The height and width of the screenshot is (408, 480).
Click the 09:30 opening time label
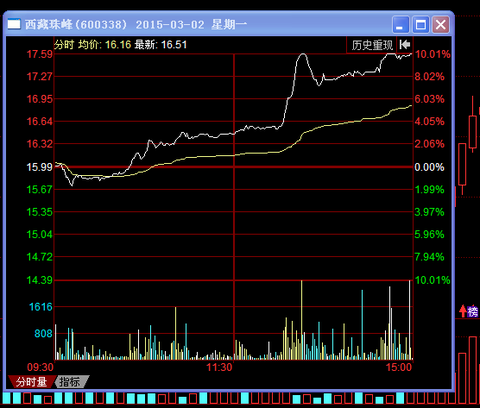(40, 367)
